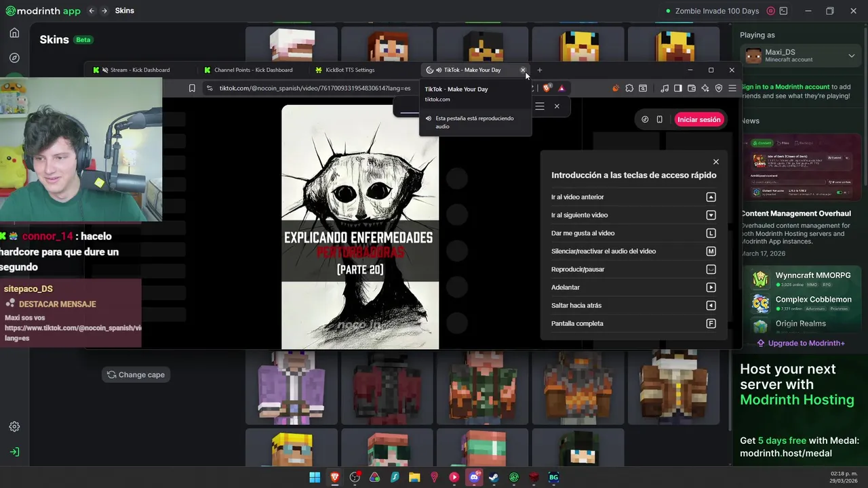Viewport: 868px width, 488px height.
Task: Click TikTok's get-app phone icon
Action: [659, 119]
